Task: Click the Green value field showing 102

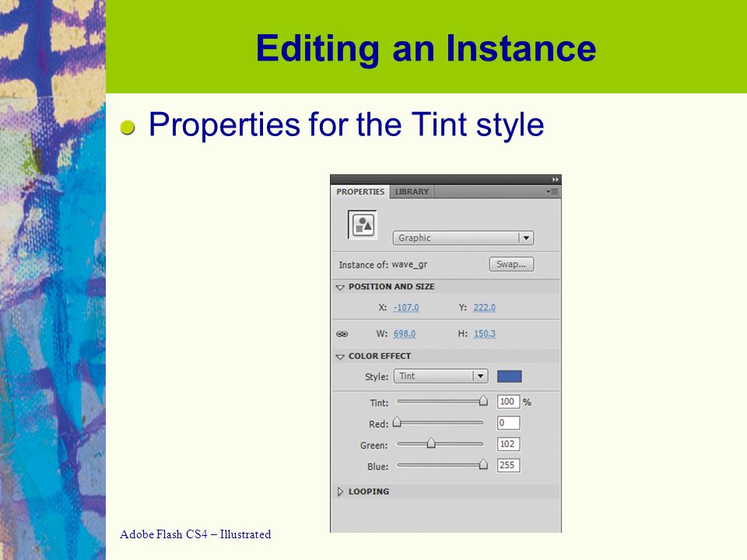Action: click(508, 444)
